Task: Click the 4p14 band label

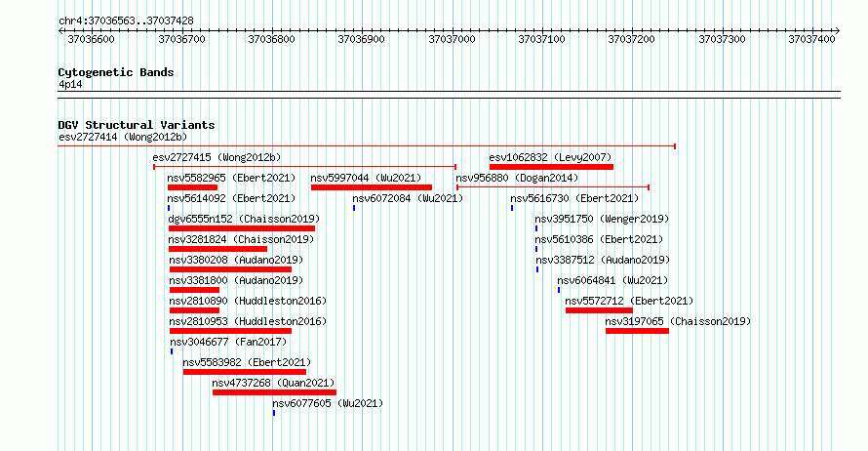Action: pyautogui.click(x=70, y=84)
